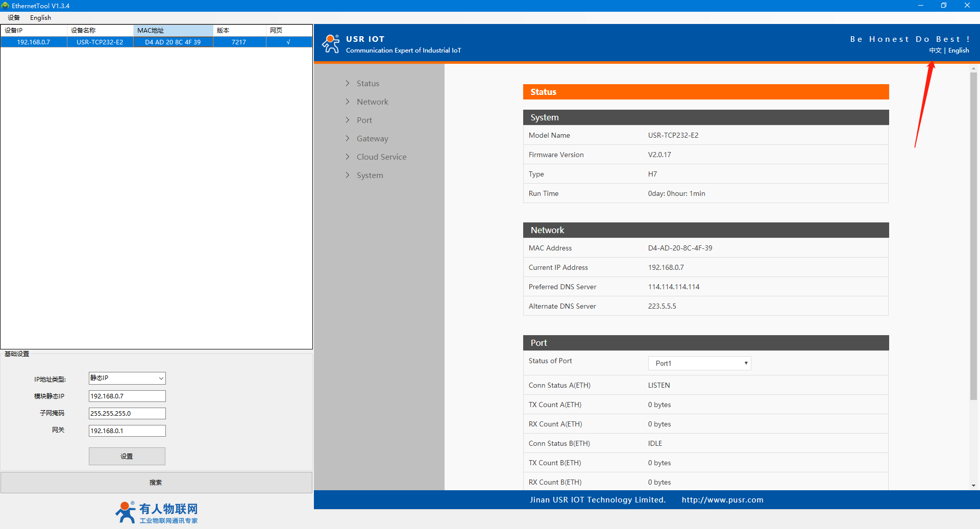Screen dimensions: 980x529
Task: Click the 设置 button
Action: [x=127, y=456]
